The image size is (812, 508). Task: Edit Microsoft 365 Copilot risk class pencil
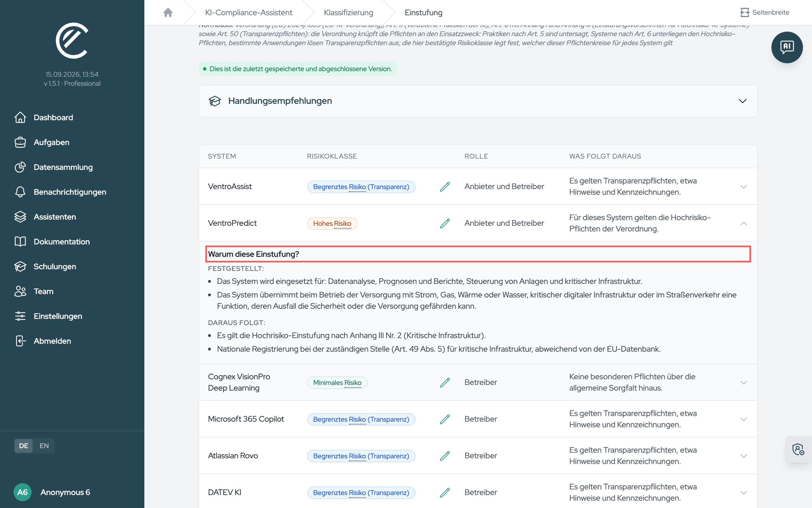pyautogui.click(x=445, y=419)
